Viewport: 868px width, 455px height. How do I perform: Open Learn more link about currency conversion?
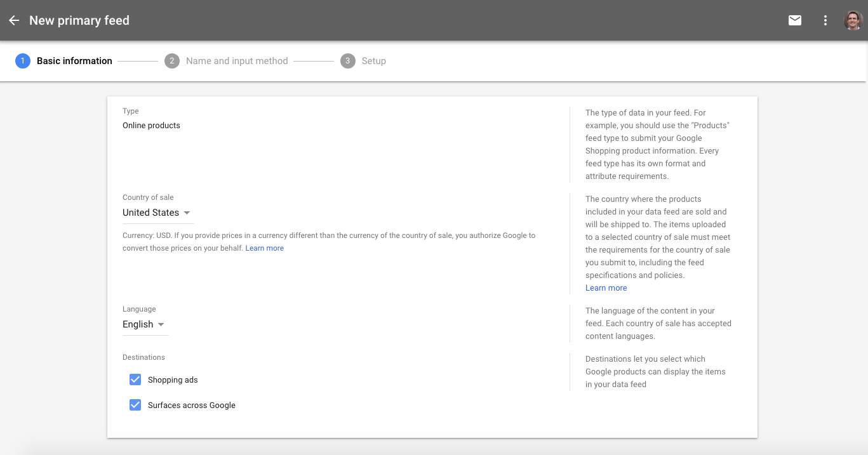click(x=264, y=248)
